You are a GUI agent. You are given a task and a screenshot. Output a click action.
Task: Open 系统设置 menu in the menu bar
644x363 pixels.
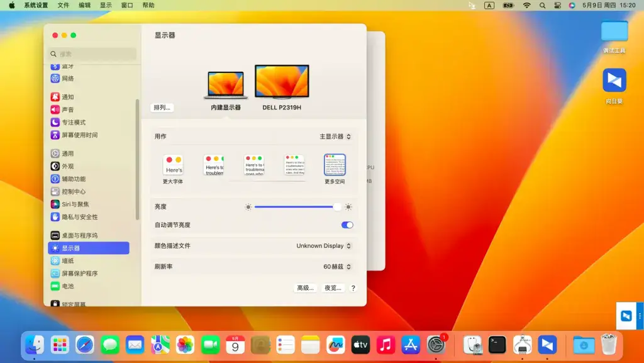pyautogui.click(x=36, y=5)
